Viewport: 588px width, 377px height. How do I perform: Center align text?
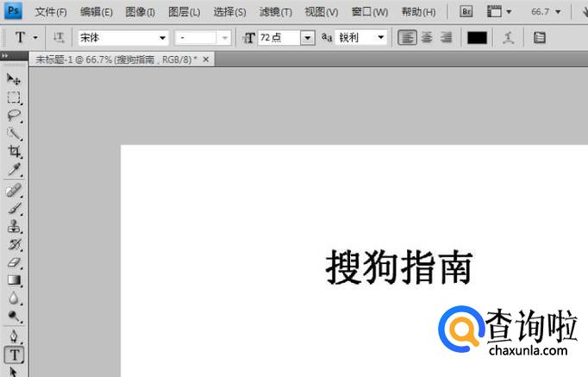[x=427, y=37]
